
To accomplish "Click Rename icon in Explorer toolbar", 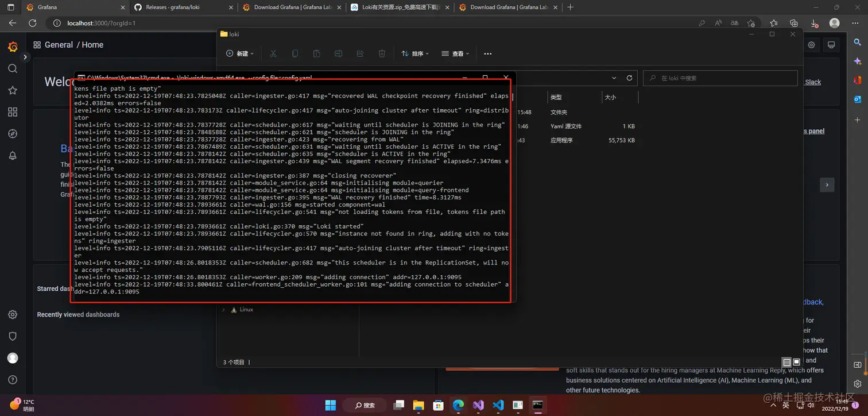I will pos(338,53).
